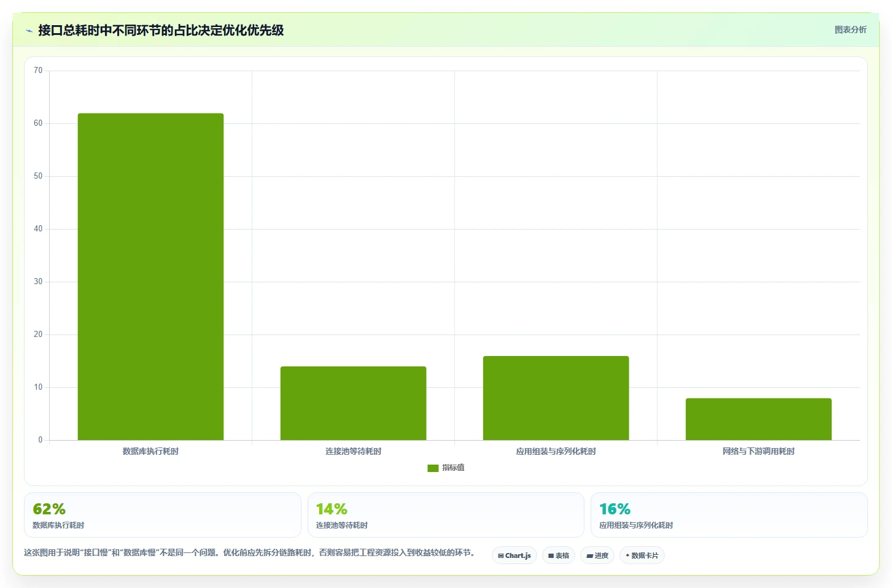Click the y-axis tick label 70

click(38, 71)
